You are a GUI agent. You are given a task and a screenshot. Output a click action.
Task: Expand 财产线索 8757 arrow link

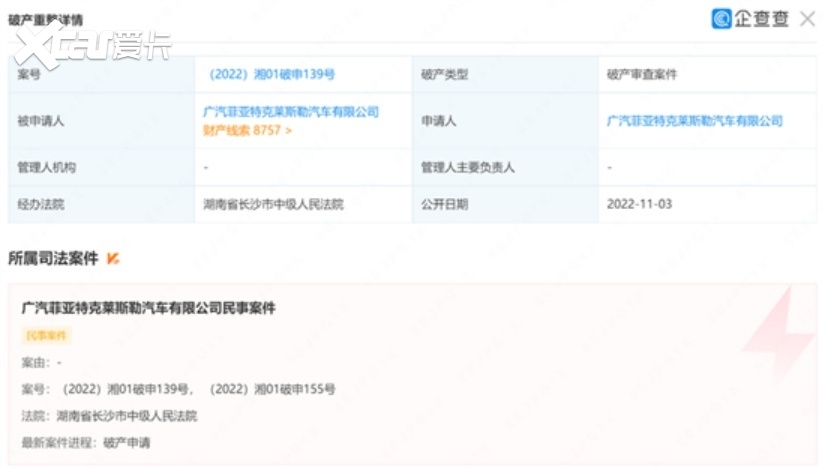(247, 130)
